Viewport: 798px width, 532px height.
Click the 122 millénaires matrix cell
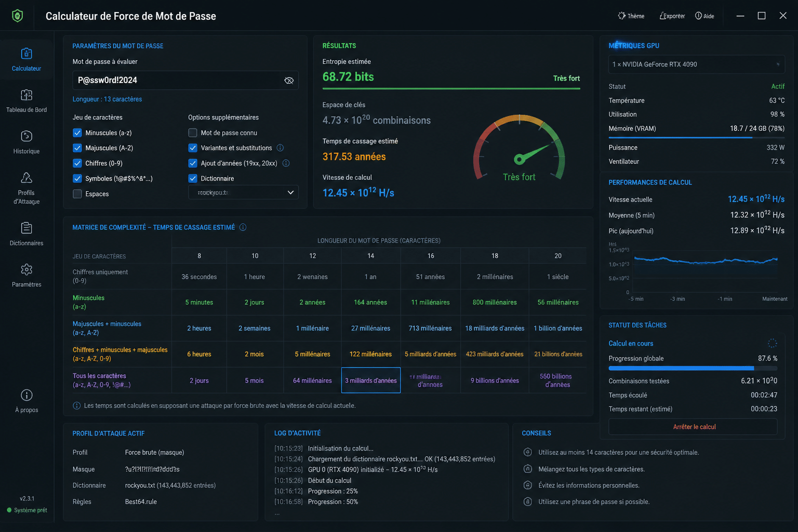(371, 354)
